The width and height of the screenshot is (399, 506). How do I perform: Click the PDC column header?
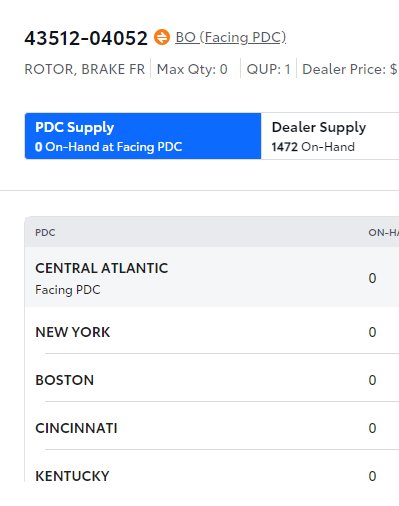[x=45, y=232]
